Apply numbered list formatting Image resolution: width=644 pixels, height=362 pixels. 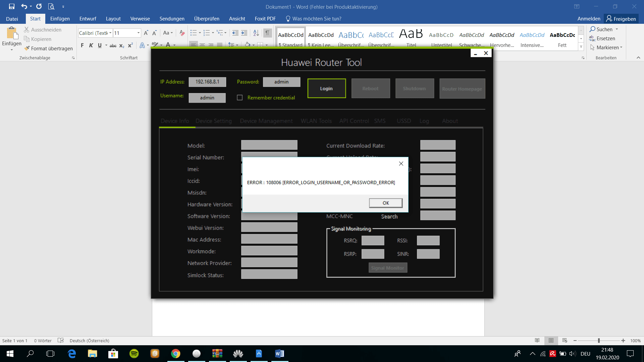point(207,33)
